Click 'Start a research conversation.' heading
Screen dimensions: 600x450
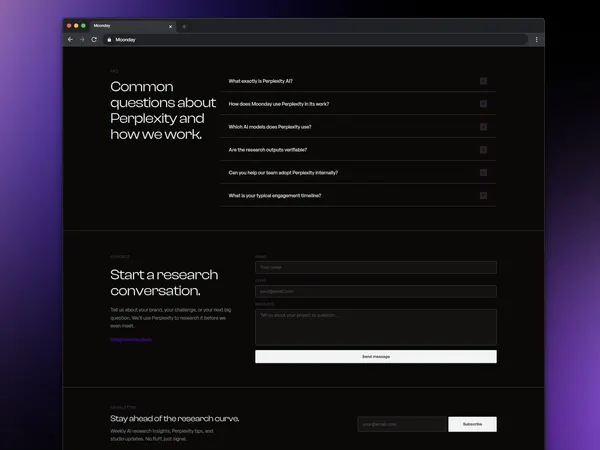point(164,283)
